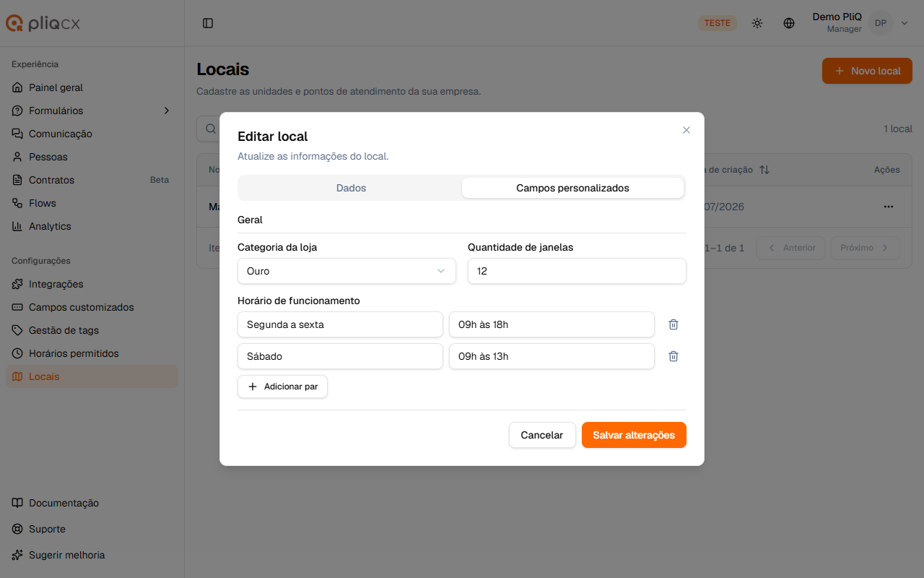This screenshot has width=924, height=578.
Task: Expand the Formulários submenu chevron
Action: [167, 111]
